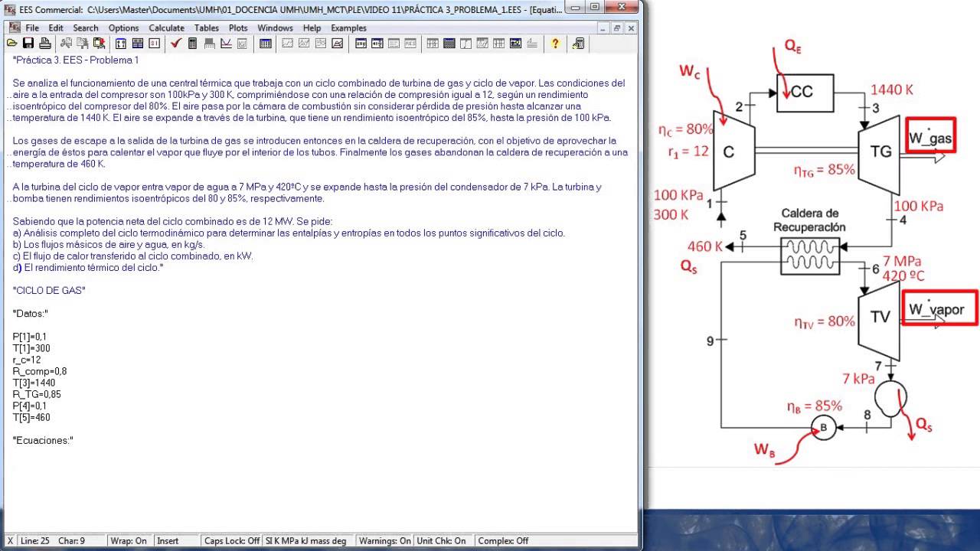Click the line T[3]=1440 in editor
The height and width of the screenshot is (551, 980).
34,383
